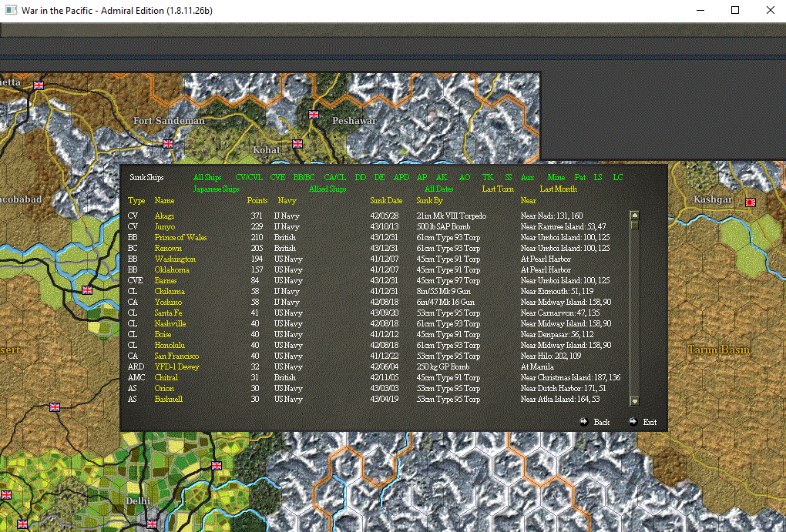Filter sunk ships by AK

click(442, 177)
